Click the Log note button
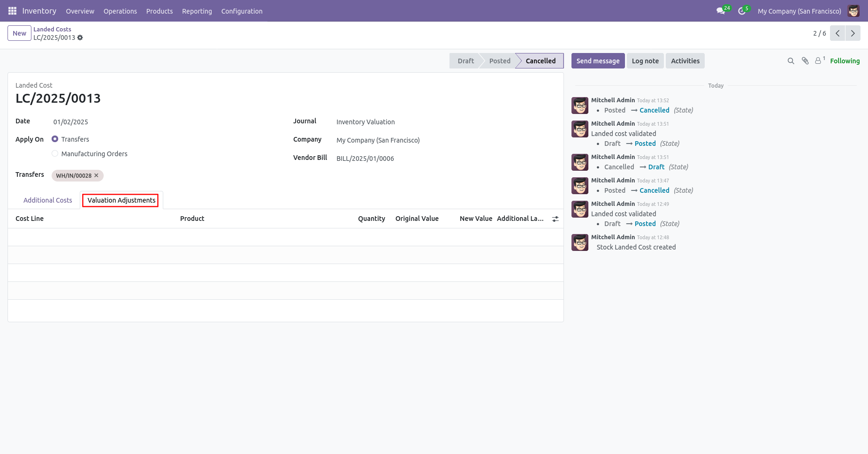Screen dimensions: 868x454 coord(645,61)
